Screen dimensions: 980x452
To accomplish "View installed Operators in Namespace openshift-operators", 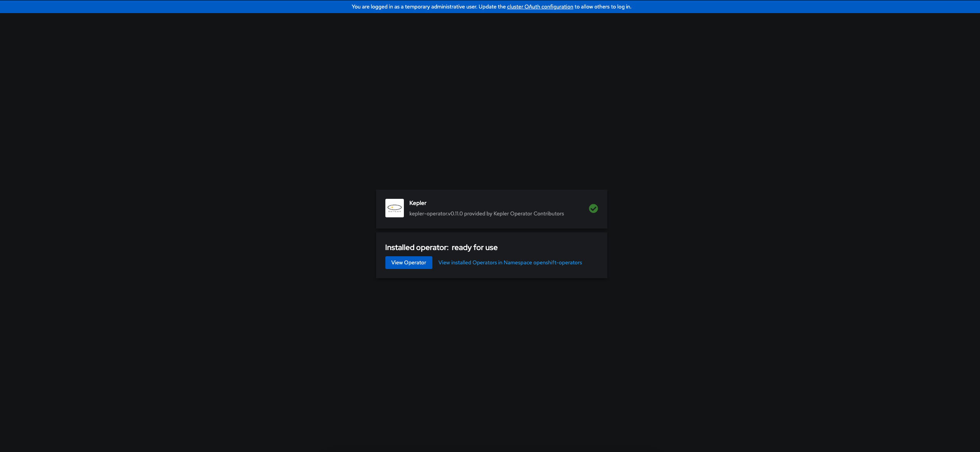I will [x=509, y=262].
